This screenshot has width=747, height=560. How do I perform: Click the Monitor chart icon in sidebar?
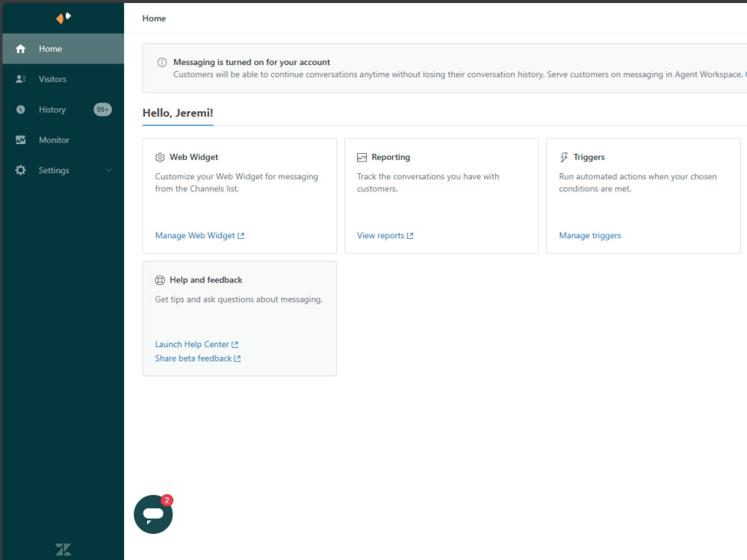20,140
